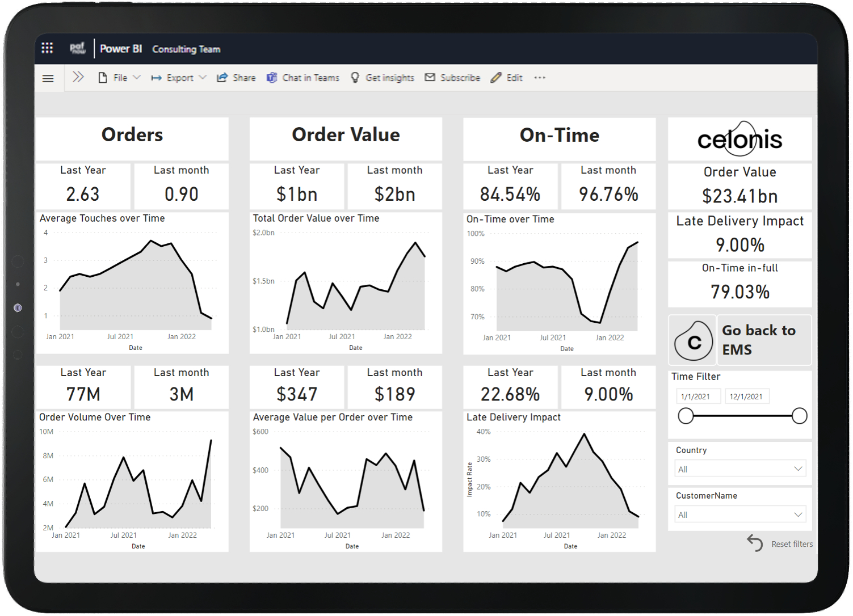Click the Consulting Team workspace link

(186, 49)
